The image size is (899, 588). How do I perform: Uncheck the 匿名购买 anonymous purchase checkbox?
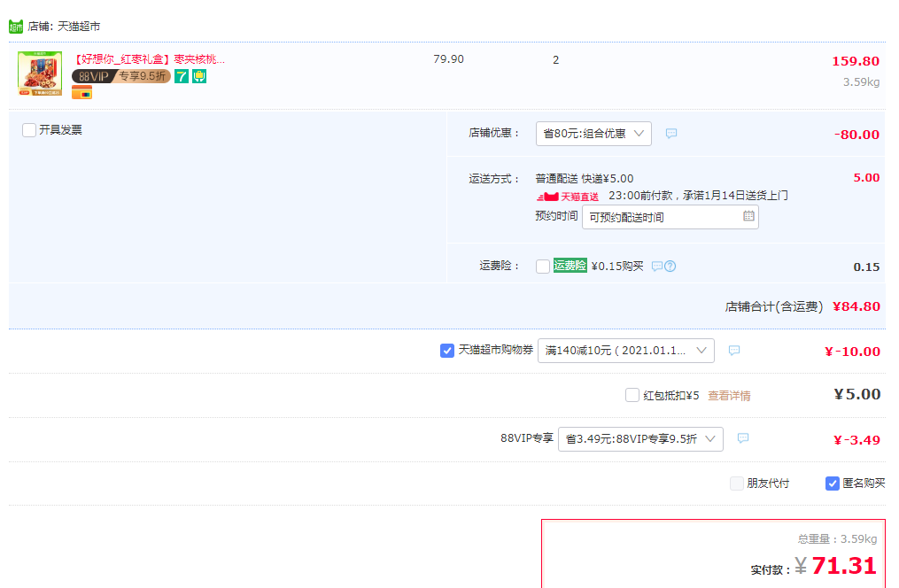(x=833, y=484)
